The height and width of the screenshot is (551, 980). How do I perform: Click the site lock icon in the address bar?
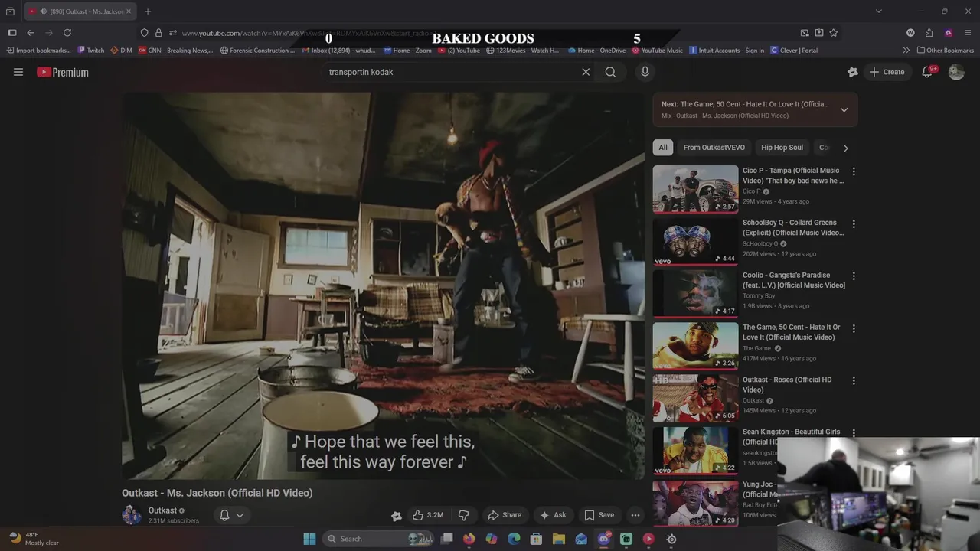tap(158, 33)
